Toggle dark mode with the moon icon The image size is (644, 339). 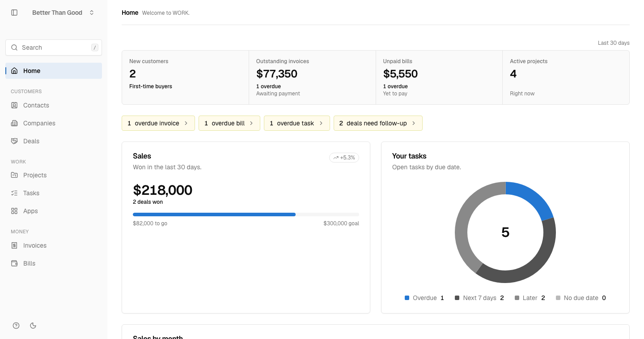click(x=33, y=326)
